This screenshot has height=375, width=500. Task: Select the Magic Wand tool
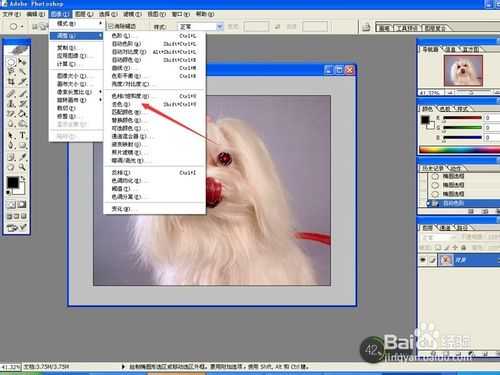pos(22,71)
